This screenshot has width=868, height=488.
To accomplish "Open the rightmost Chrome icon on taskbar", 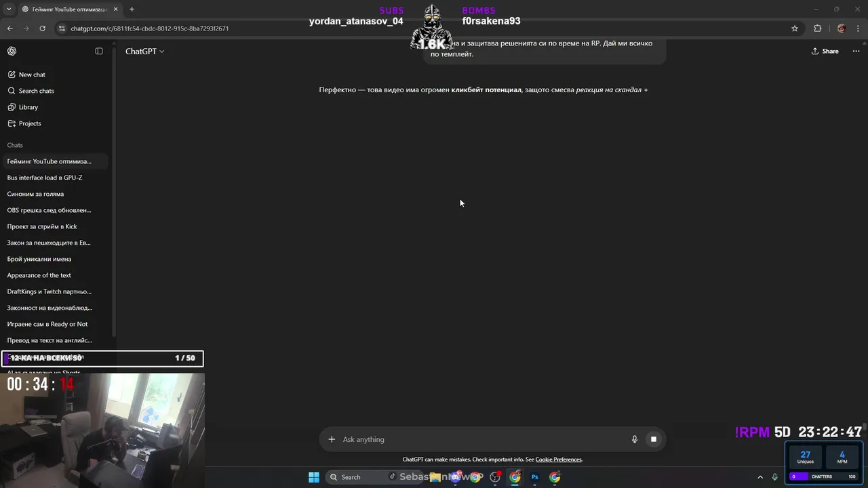I will click(x=555, y=477).
